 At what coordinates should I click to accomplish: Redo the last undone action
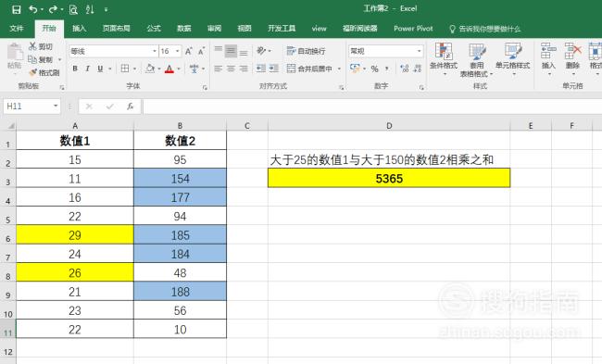click(54, 9)
